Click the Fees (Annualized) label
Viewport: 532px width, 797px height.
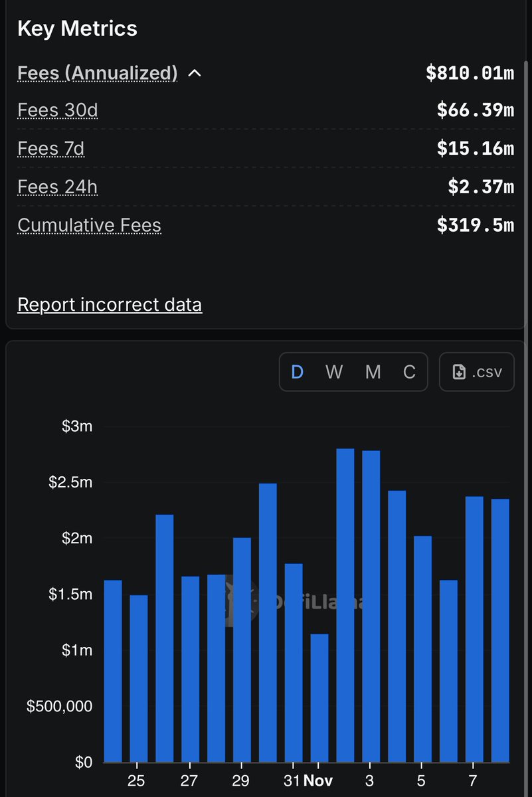point(98,73)
